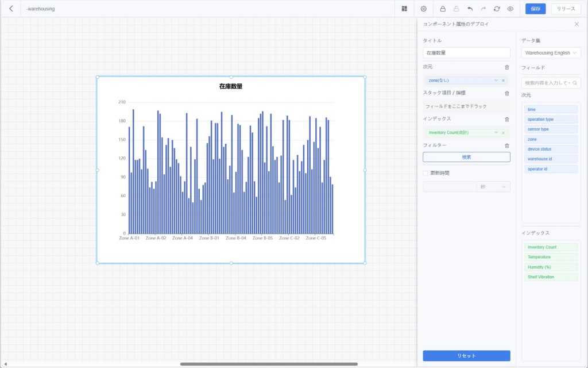Open the 秒 time unit dropdown
The width and height of the screenshot is (588, 368).
493,187
